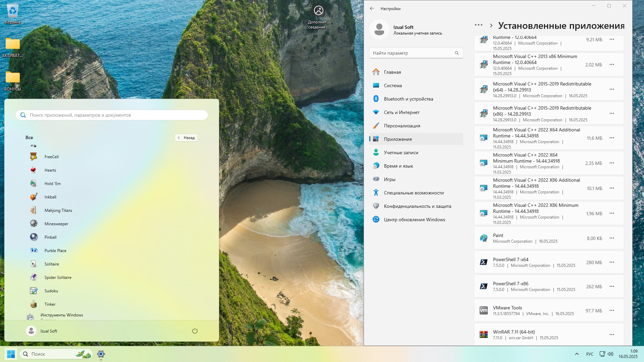
Task: Click the Paint app icon in list
Action: (x=484, y=238)
